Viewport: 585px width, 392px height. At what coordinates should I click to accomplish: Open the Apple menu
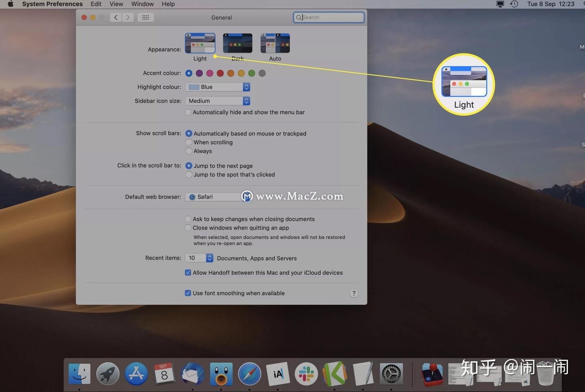point(10,4)
